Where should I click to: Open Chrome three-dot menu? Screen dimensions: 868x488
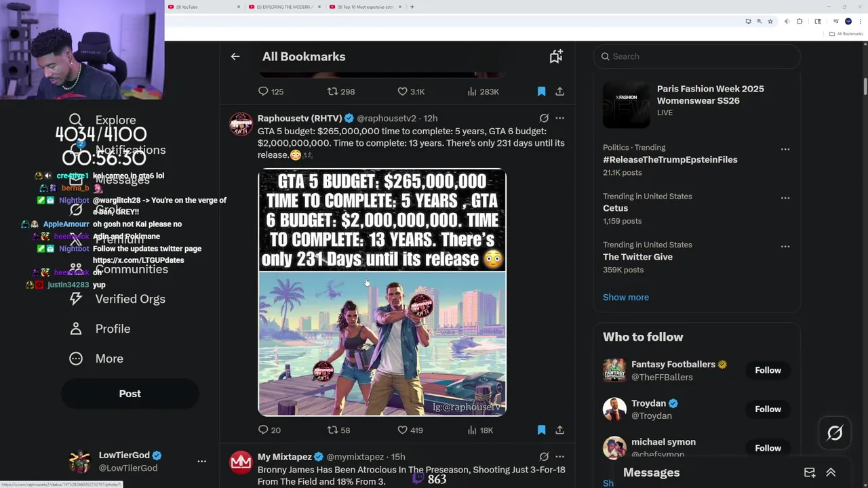point(861,22)
